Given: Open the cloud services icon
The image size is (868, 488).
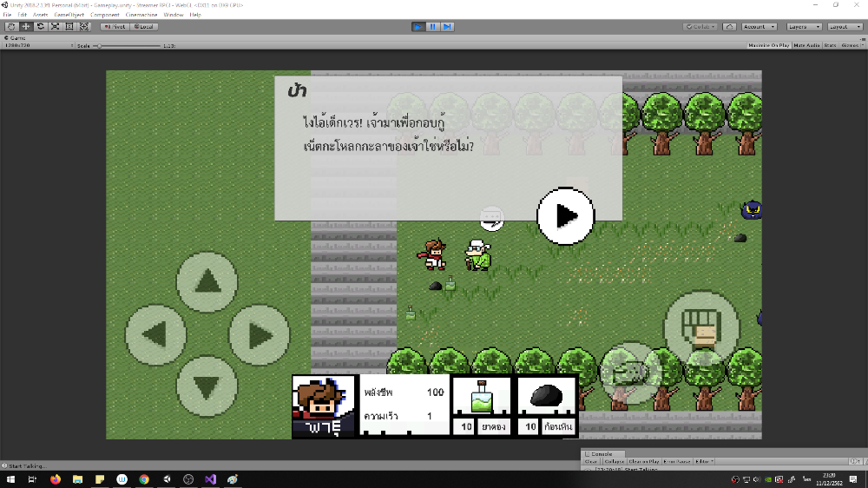Looking at the screenshot, I should pos(730,27).
